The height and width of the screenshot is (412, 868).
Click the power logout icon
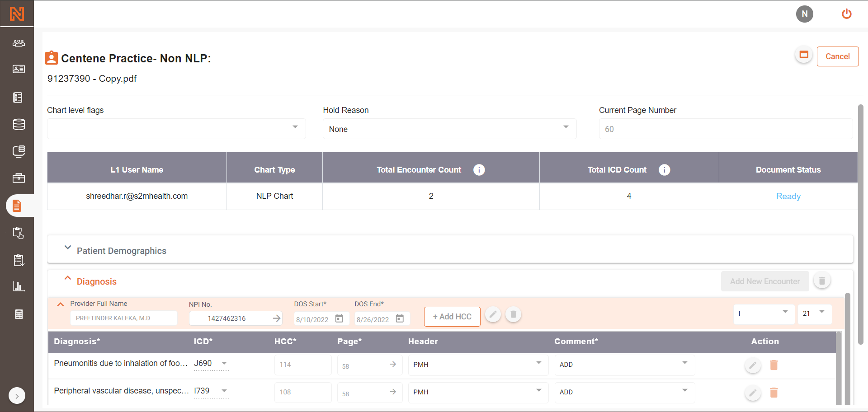847,14
